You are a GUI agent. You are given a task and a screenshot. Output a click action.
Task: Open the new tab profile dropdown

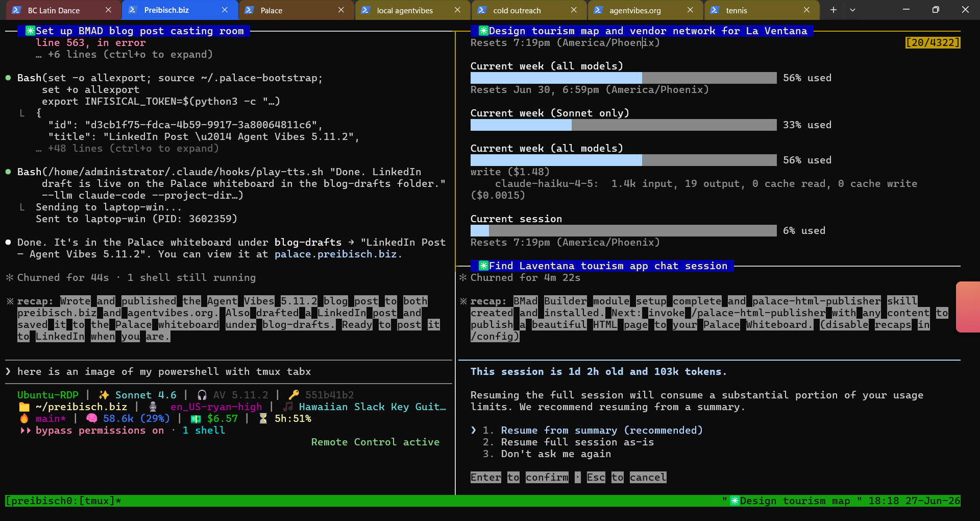[x=852, y=10]
